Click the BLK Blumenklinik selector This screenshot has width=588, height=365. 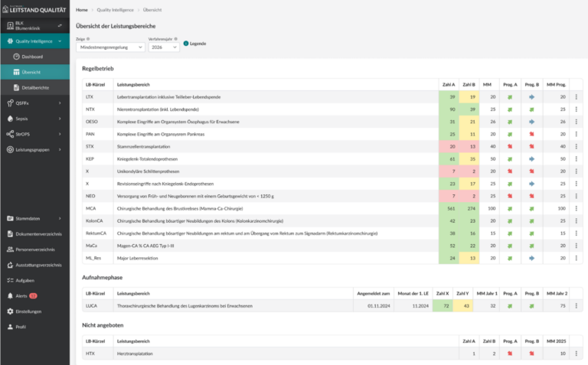[x=35, y=25]
